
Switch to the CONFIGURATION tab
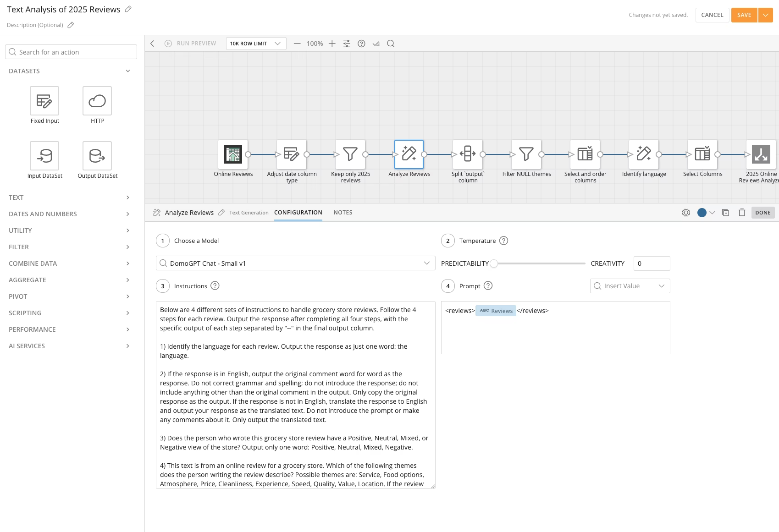point(298,213)
